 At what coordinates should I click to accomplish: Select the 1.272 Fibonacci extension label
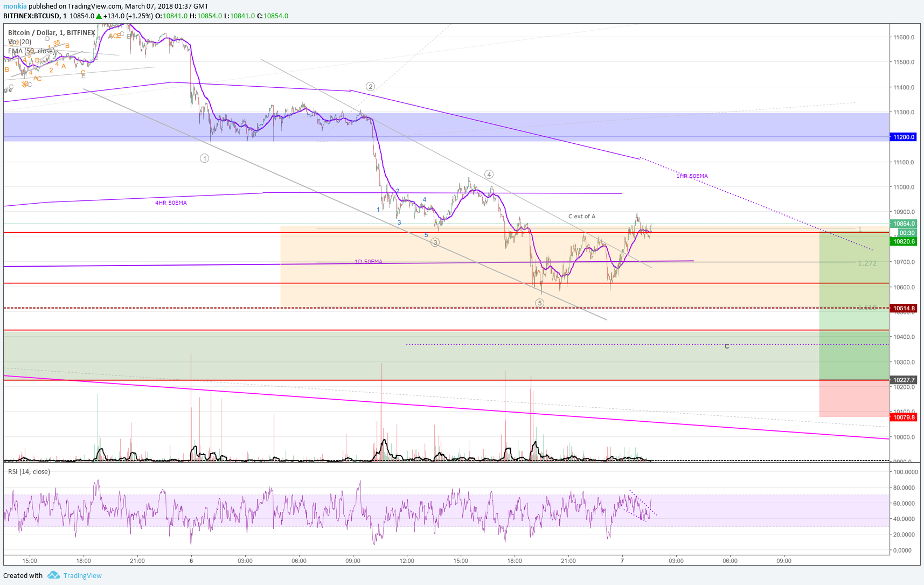867,263
